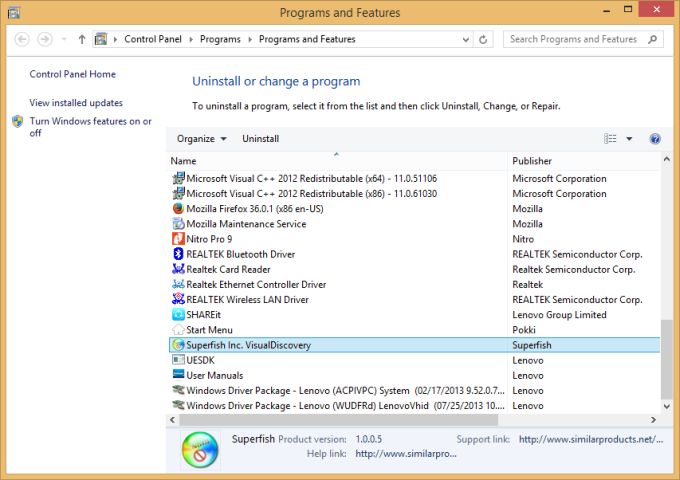Click the Realtek Ethernet Controller Driver icon

178,284
